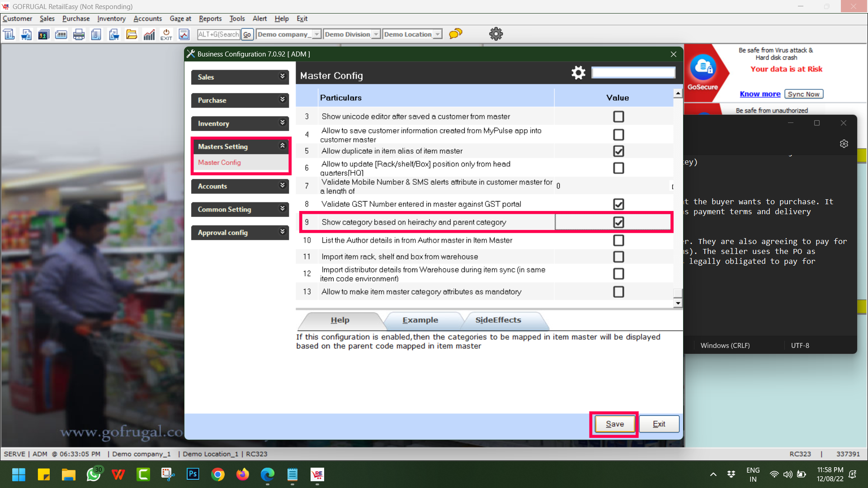Click the Master Config search field
The height and width of the screenshot is (488, 868).
click(633, 73)
